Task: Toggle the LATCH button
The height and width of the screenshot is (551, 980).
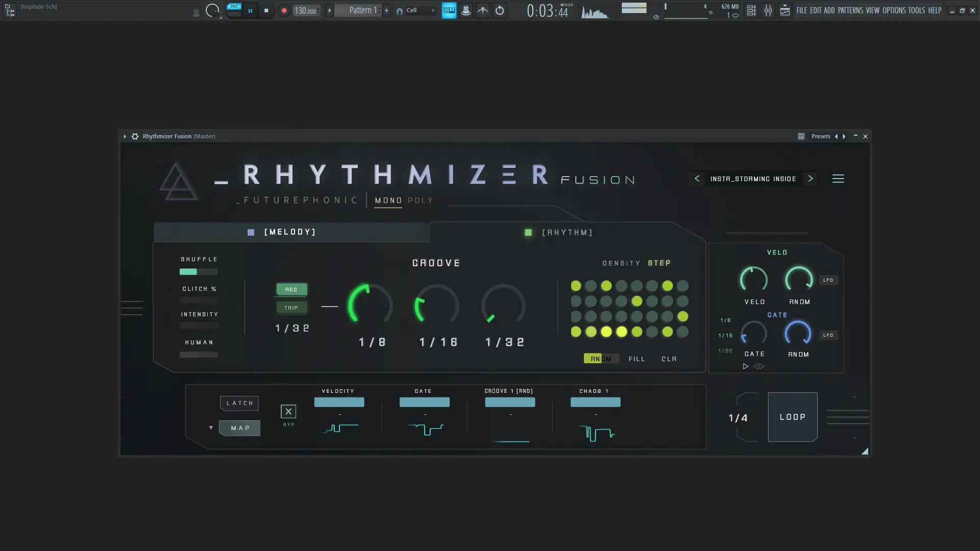Action: pyautogui.click(x=239, y=403)
